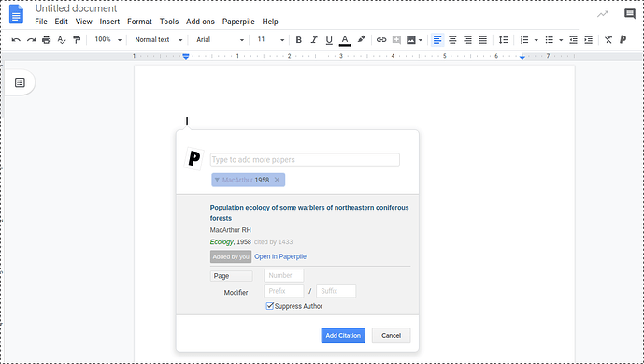Image resolution: width=644 pixels, height=364 pixels.
Task: Toggle underline formatting
Action: pyautogui.click(x=329, y=40)
